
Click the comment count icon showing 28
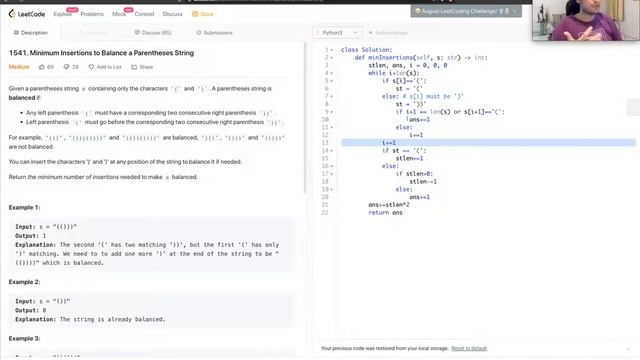coord(66,67)
